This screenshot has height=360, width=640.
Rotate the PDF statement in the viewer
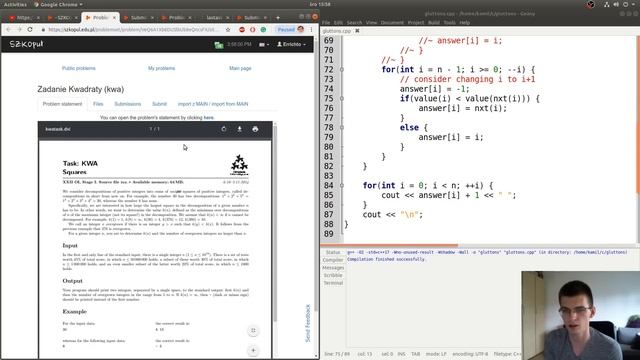pyautogui.click(x=224, y=129)
